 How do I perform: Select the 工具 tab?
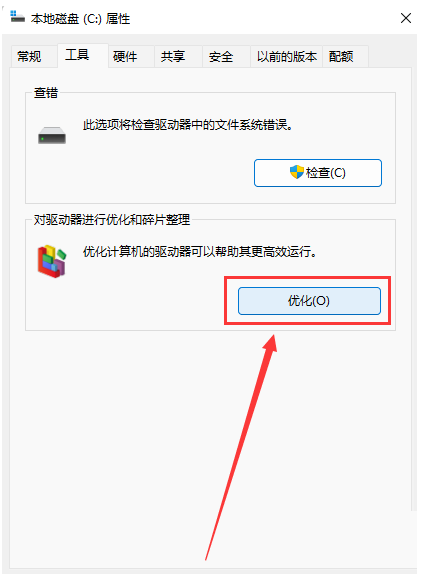(x=77, y=55)
